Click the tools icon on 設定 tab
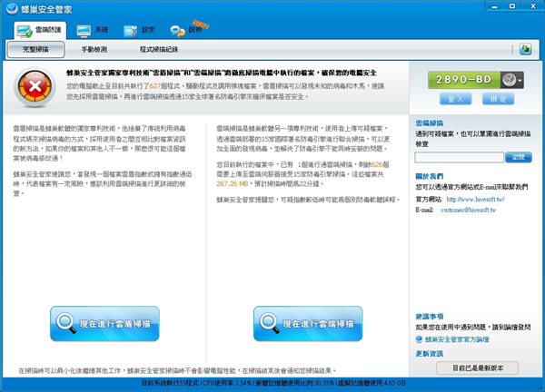The width and height of the screenshot is (545, 392). coord(130,31)
